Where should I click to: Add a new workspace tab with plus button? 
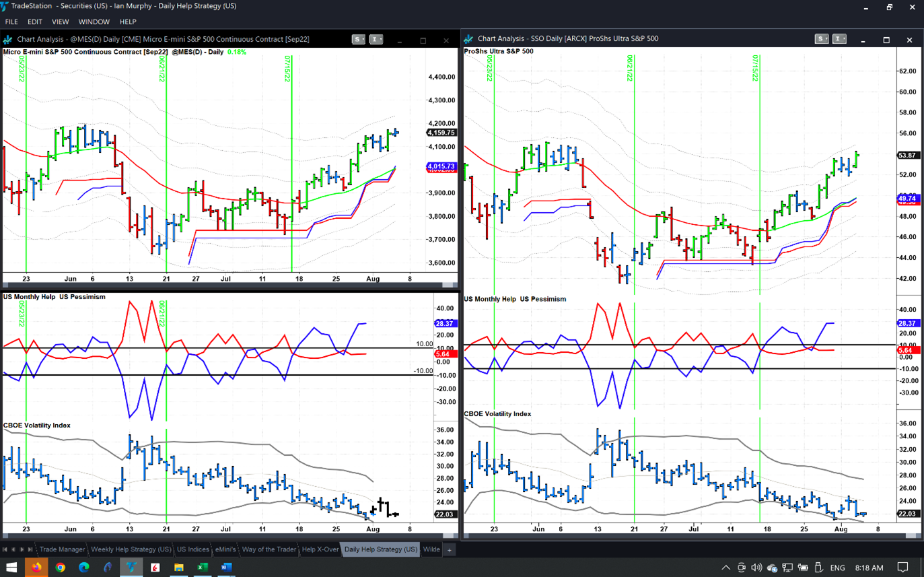point(449,549)
